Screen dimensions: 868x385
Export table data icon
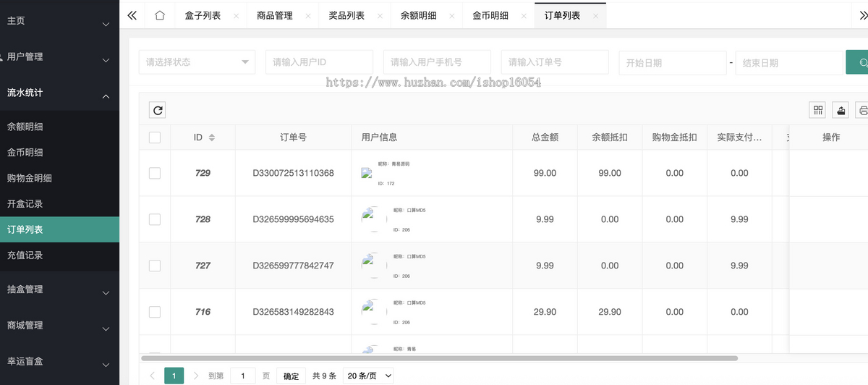point(841,110)
